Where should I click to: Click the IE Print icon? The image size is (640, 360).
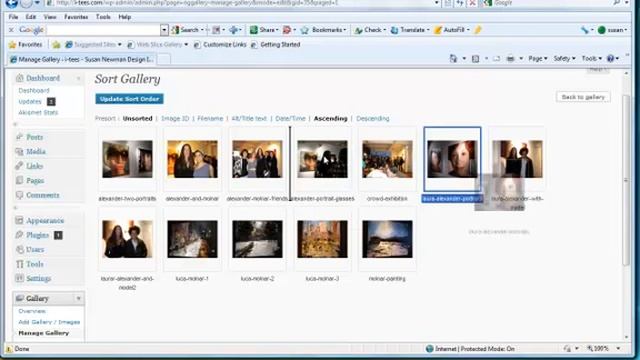coord(510,59)
